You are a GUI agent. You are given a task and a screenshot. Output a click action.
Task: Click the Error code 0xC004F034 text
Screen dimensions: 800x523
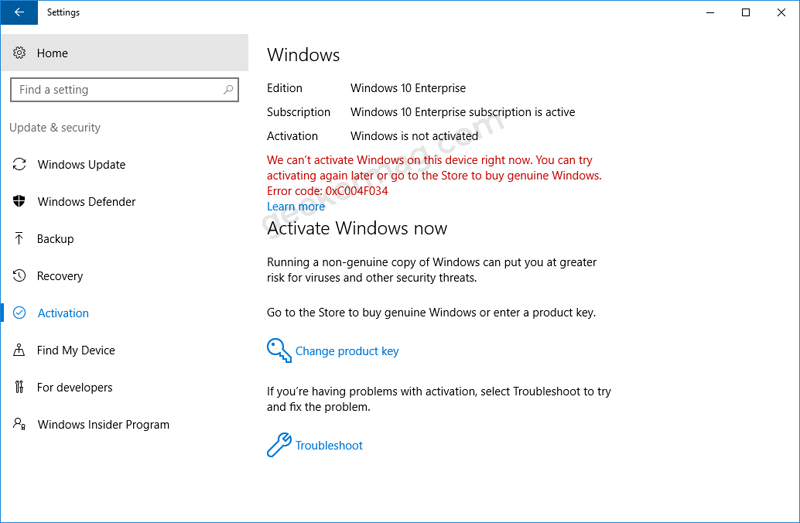coord(327,191)
